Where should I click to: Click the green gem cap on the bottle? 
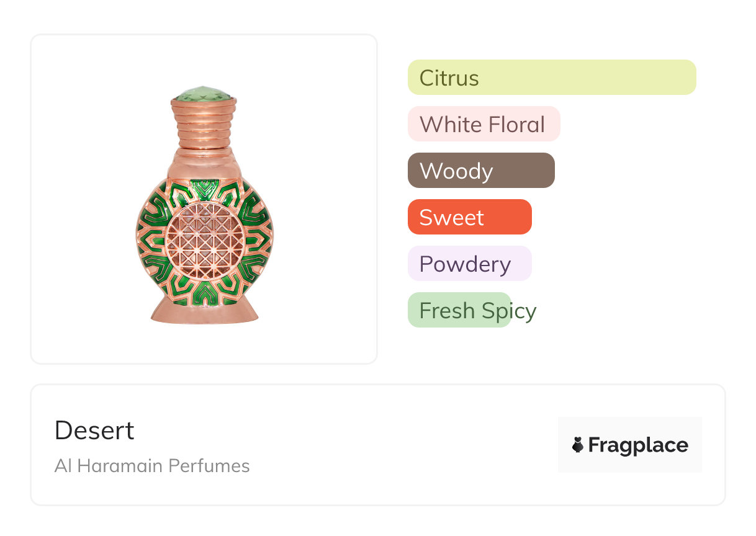pos(204,96)
